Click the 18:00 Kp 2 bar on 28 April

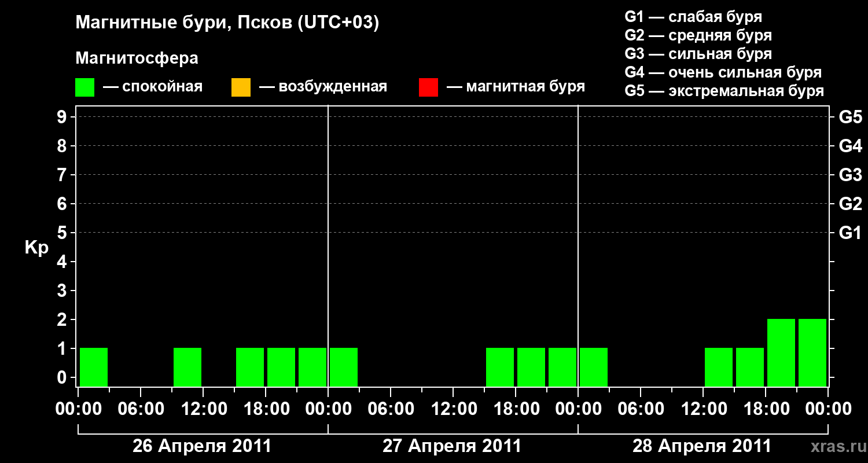(x=781, y=352)
